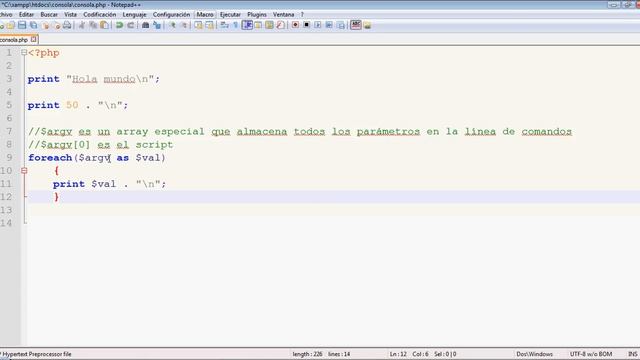The height and width of the screenshot is (360, 640).
Task: Toggle show all characters icon
Action: 236,25
